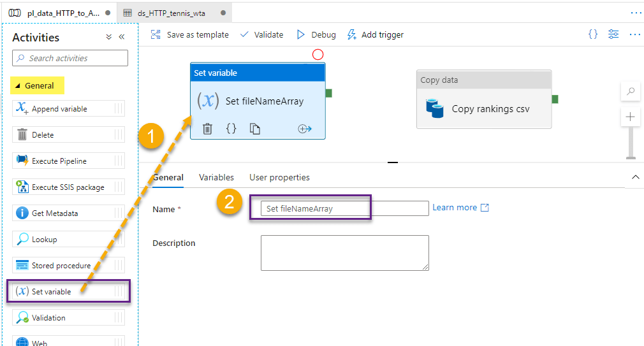644x346 pixels.
Task: Select the Copy rankings csv activity
Action: (x=483, y=108)
